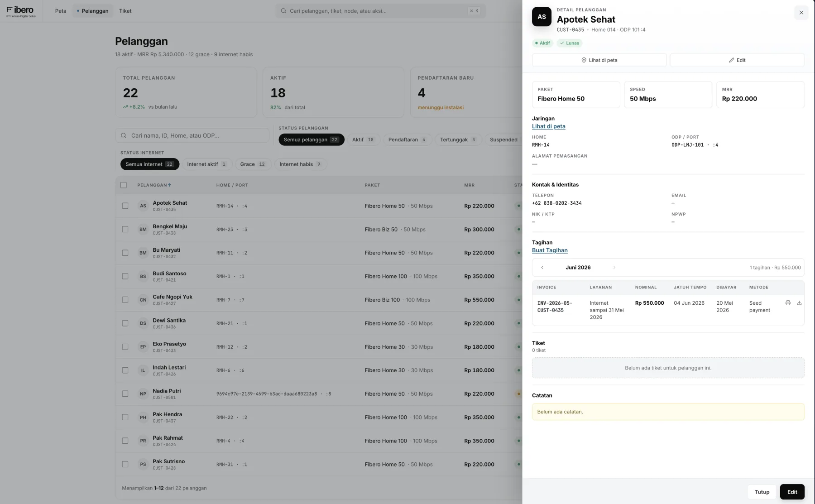815x504 pixels.
Task: Click the Fibero logo
Action: (21, 11)
